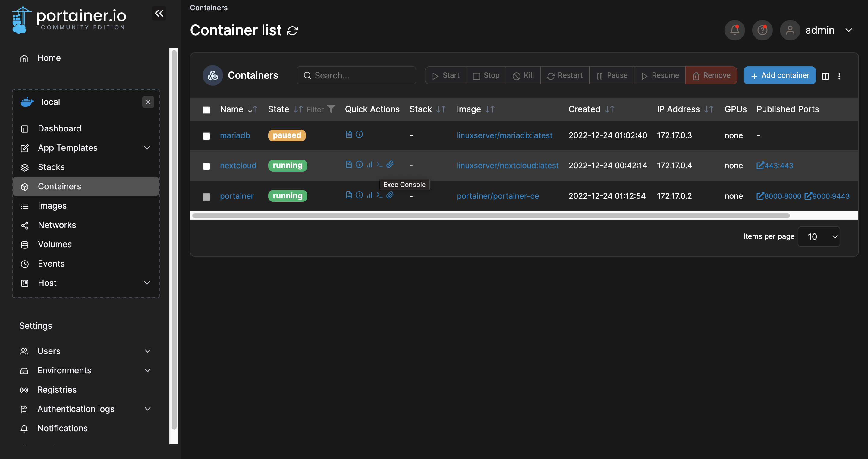Open Exec Console for nextcloud container
868x459 pixels.
point(379,165)
